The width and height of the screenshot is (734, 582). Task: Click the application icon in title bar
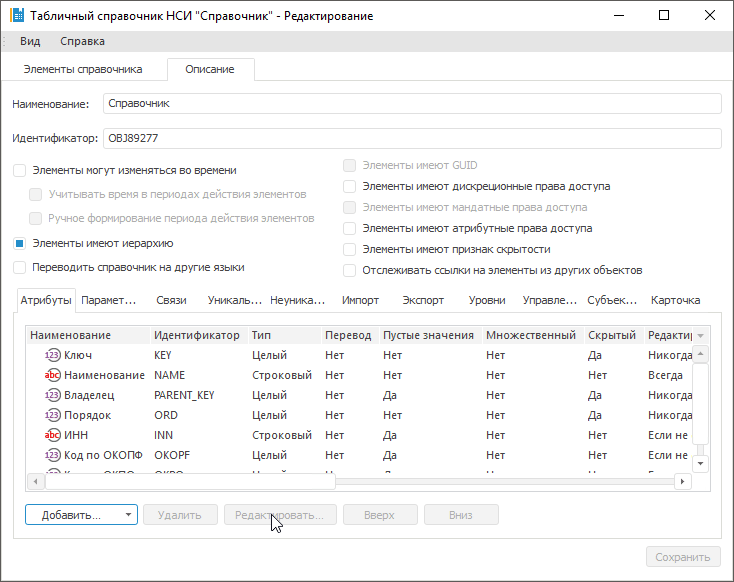(16, 16)
